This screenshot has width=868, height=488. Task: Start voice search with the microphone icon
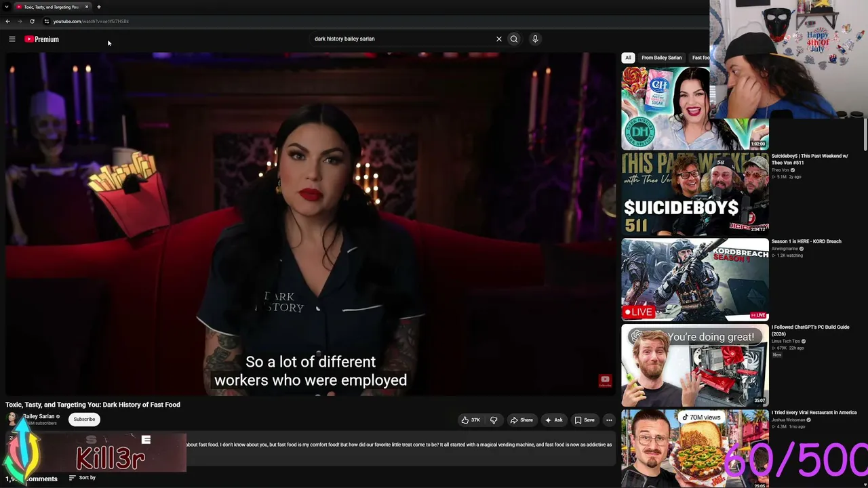click(x=535, y=39)
